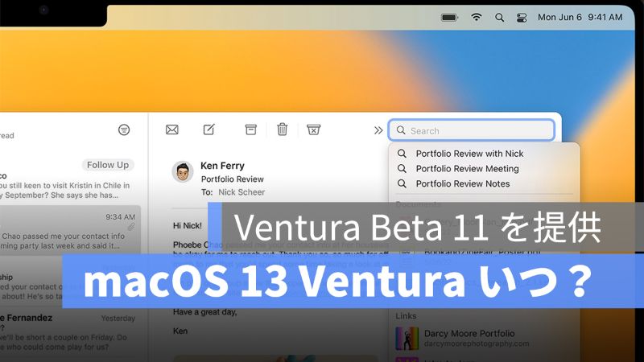The height and width of the screenshot is (362, 644).
Task: Click the battery icon in menu bar
Action: click(449, 17)
